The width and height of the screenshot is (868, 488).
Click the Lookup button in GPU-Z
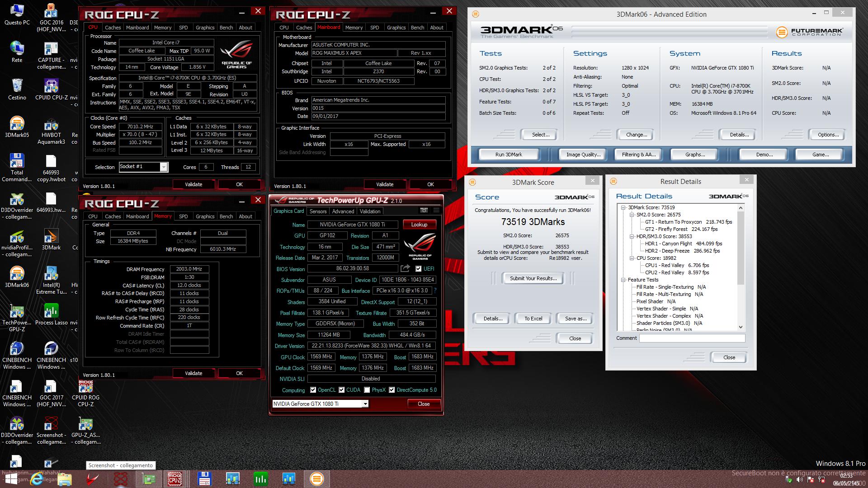coord(419,225)
